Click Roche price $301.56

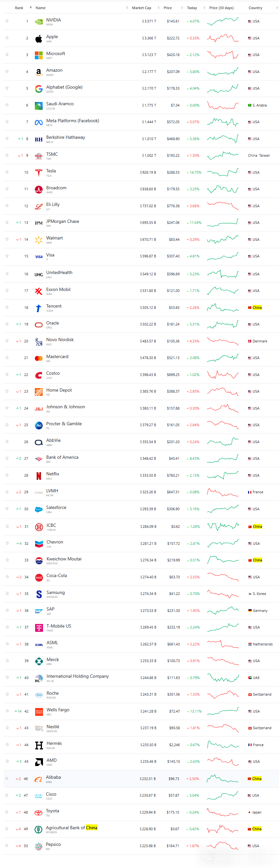(174, 694)
